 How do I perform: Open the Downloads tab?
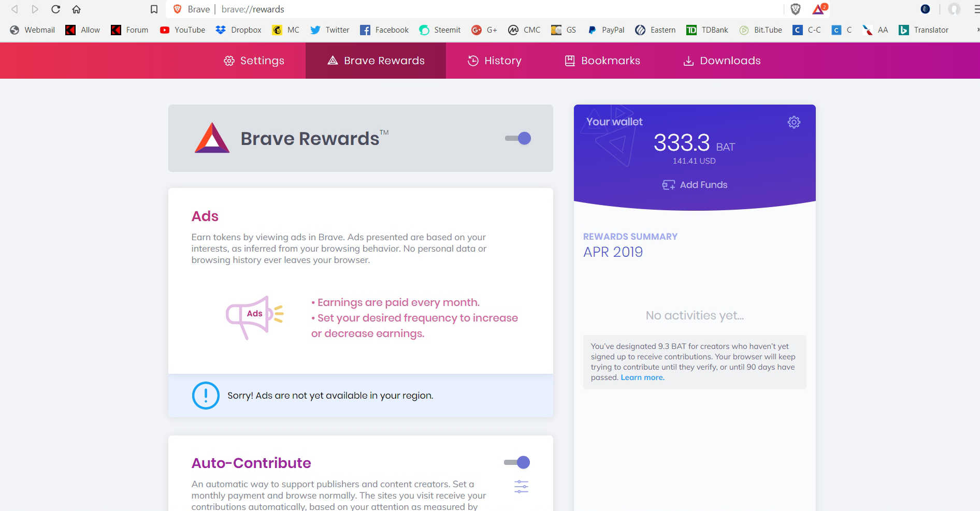coord(722,61)
